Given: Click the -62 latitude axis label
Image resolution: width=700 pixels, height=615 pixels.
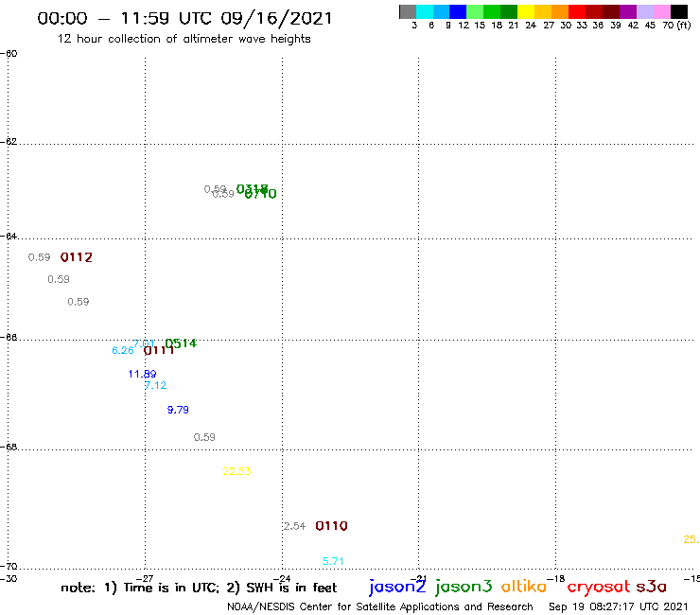Looking at the screenshot, I should coord(9,142).
